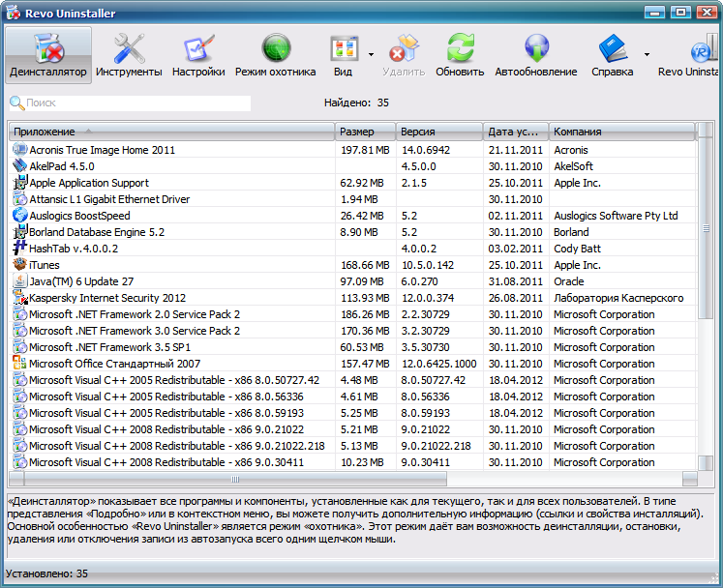The height and width of the screenshot is (588, 723).
Task: Open Инструменты tools icon
Action: click(x=129, y=48)
